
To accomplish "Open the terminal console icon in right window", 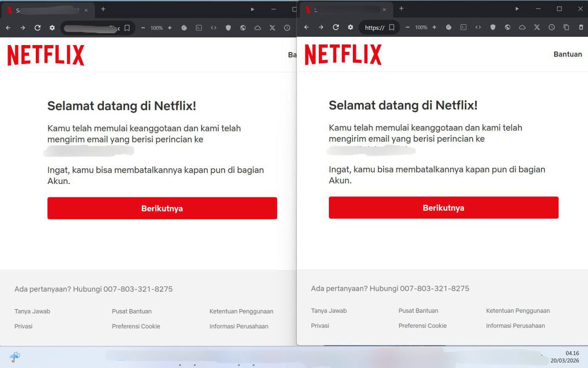I will [463, 27].
